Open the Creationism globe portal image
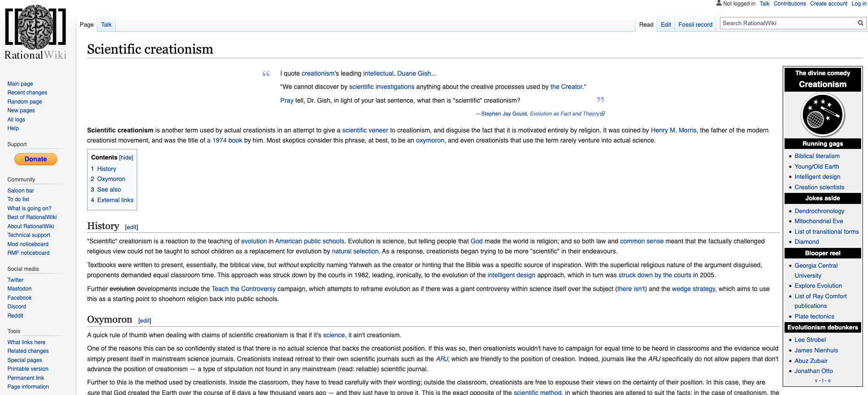The image size is (868, 395). pyautogui.click(x=823, y=115)
